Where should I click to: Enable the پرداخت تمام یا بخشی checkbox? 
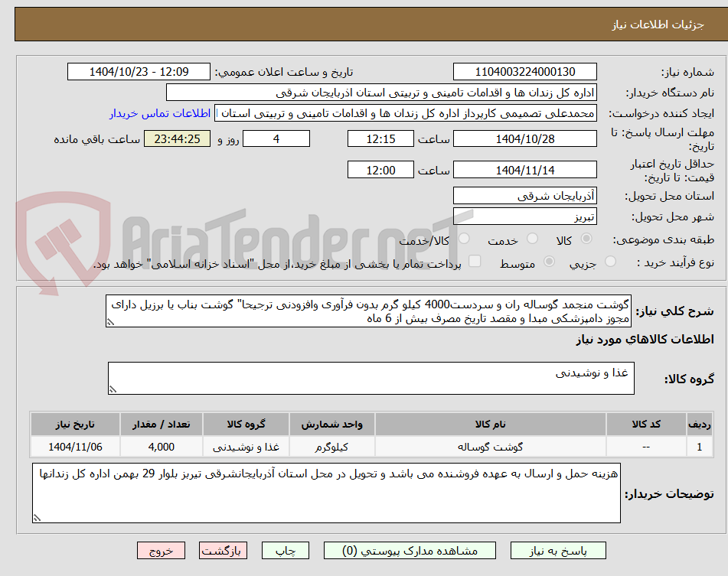pos(475,261)
